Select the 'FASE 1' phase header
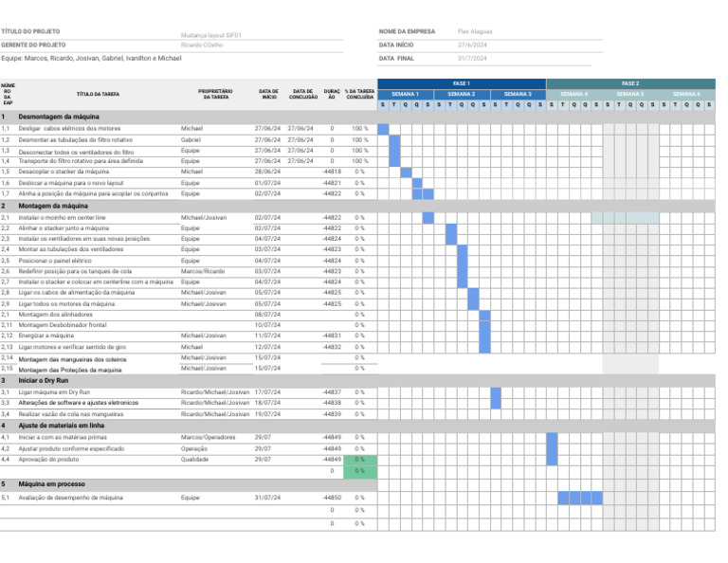The width and height of the screenshot is (728, 563). coord(462,83)
